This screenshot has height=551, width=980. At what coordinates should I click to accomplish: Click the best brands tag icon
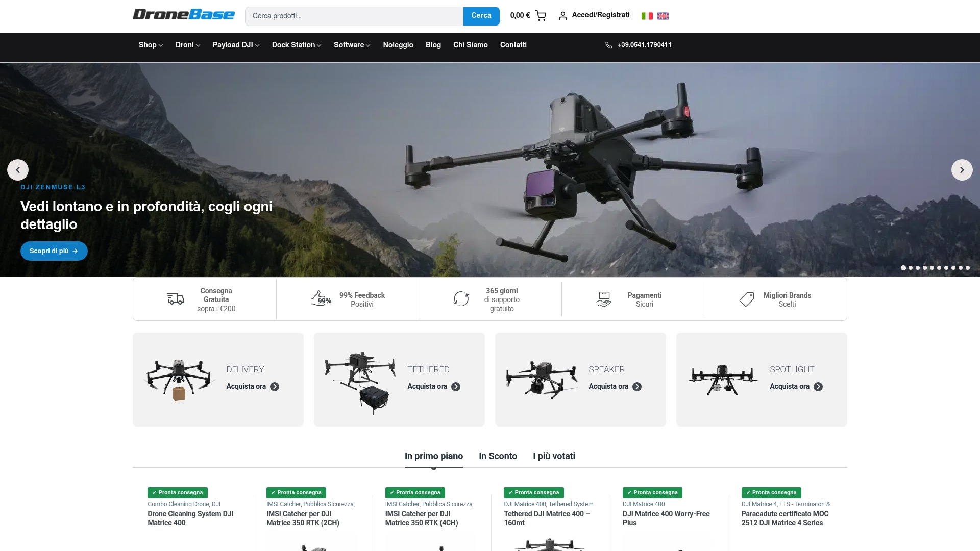(x=747, y=299)
